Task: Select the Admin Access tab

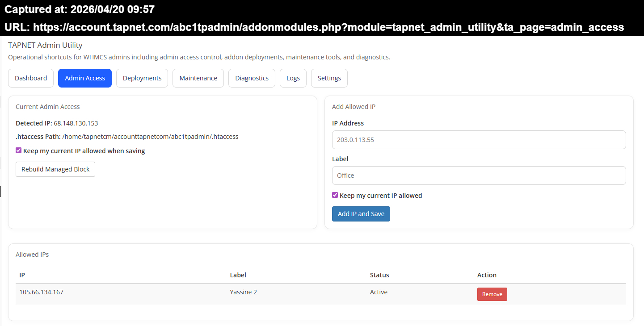Action: pyautogui.click(x=85, y=78)
